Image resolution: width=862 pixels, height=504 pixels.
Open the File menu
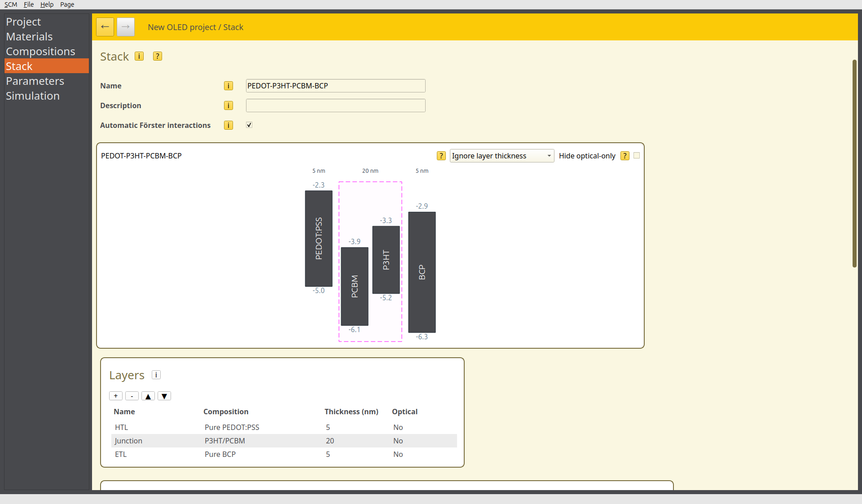click(29, 4)
